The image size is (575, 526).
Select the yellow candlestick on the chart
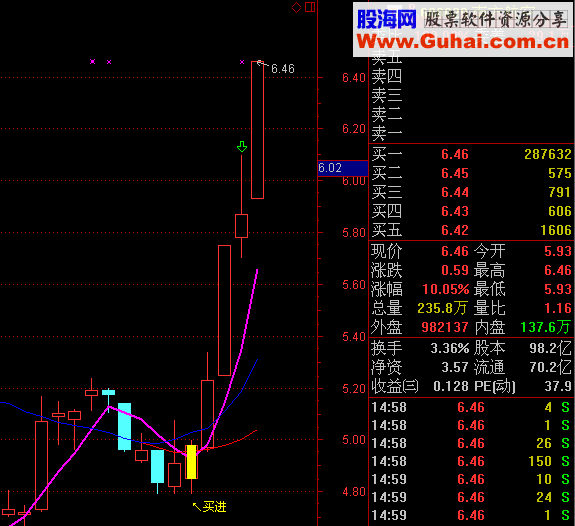click(x=191, y=462)
